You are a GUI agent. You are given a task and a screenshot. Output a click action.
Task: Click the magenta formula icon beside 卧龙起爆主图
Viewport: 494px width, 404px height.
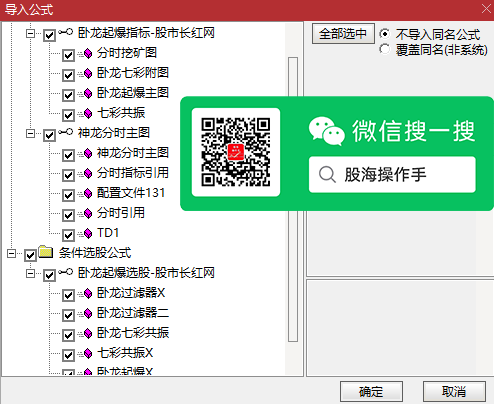pyautogui.click(x=88, y=94)
